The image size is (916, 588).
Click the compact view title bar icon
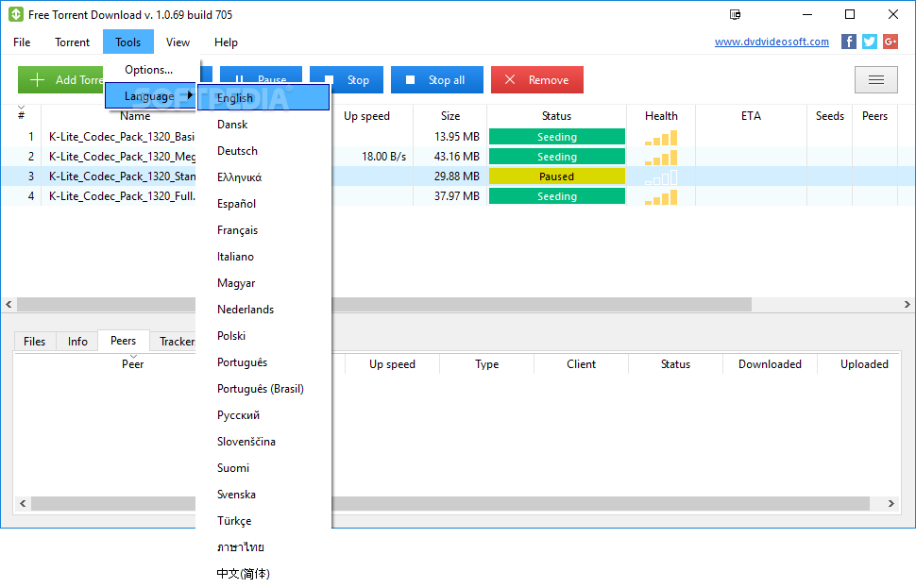(x=735, y=14)
